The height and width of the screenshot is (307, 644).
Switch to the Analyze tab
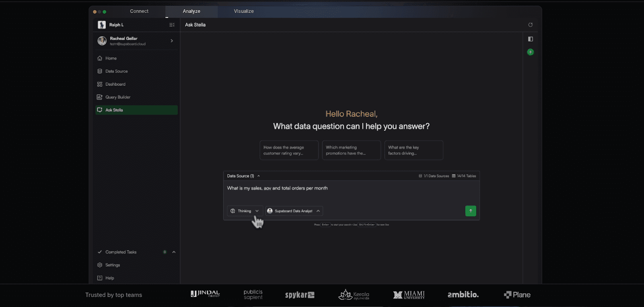pyautogui.click(x=192, y=11)
